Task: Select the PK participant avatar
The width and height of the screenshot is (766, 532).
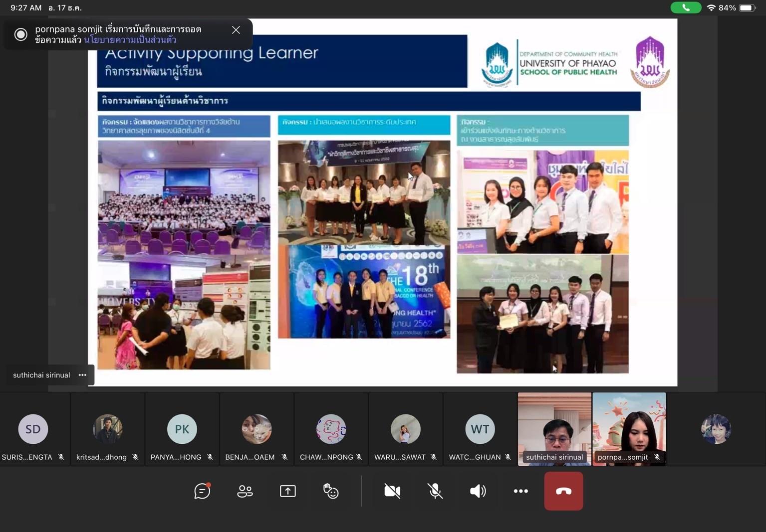Action: tap(182, 429)
